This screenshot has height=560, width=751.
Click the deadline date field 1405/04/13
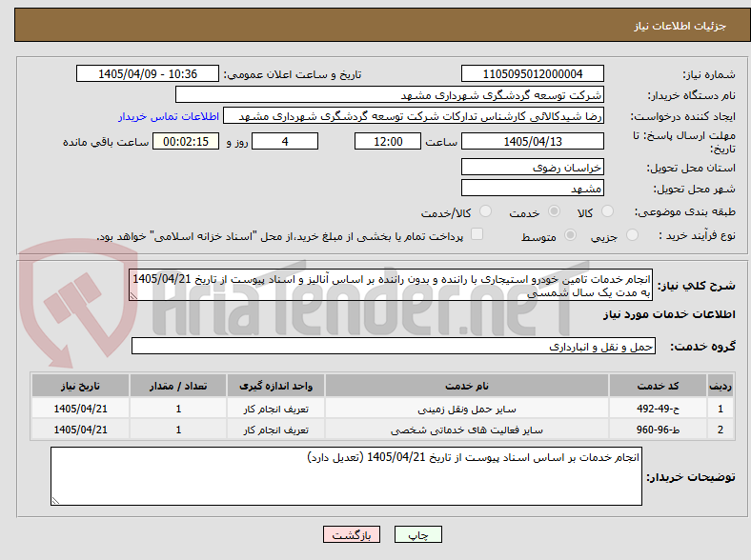click(533, 141)
